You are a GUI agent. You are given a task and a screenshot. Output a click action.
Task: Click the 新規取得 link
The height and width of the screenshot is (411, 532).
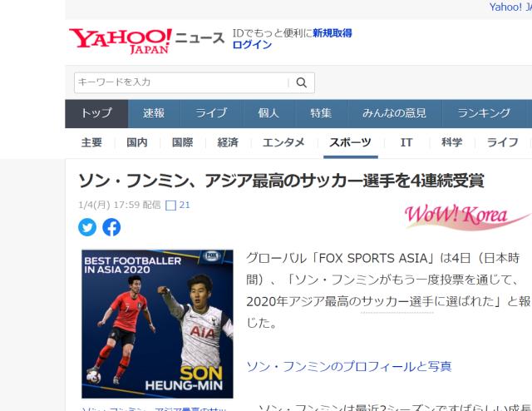click(x=332, y=33)
